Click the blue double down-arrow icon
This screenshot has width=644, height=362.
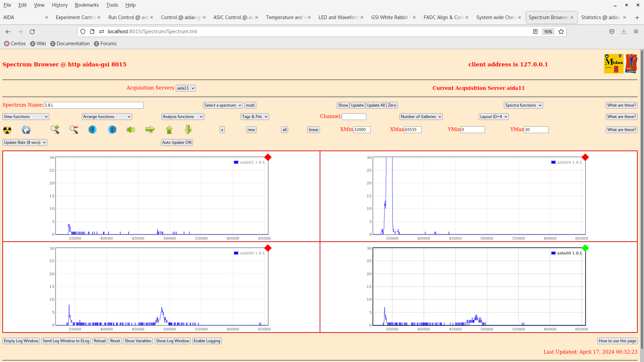click(x=93, y=130)
